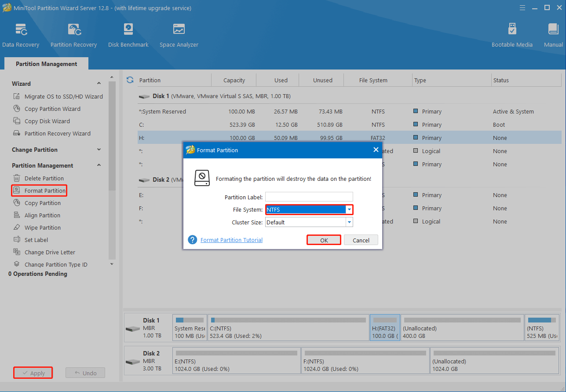
Task: Select System Reserved block in disk map
Action: click(190, 328)
